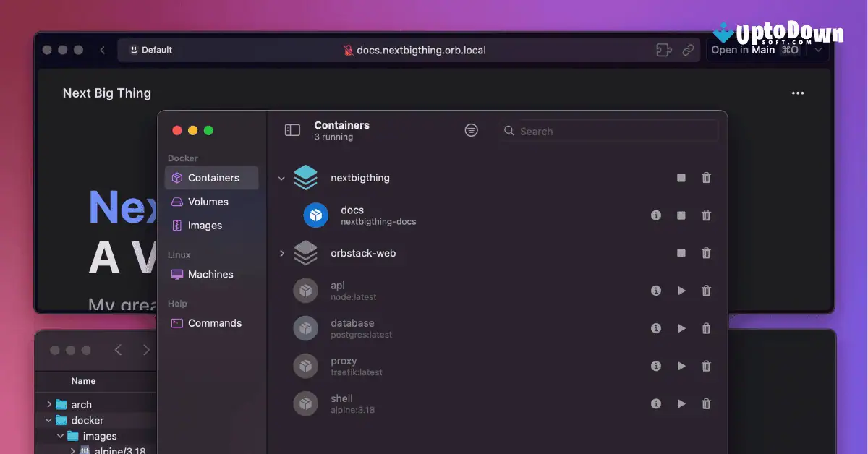Image resolution: width=868 pixels, height=454 pixels.
Task: Show info for the database container
Action: coord(656,327)
